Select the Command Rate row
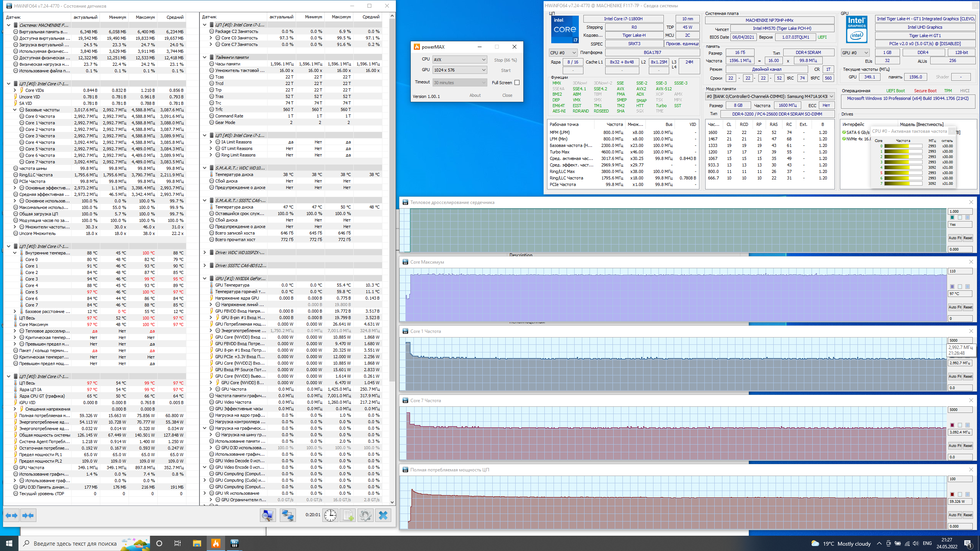The height and width of the screenshot is (551, 980). tap(295, 116)
